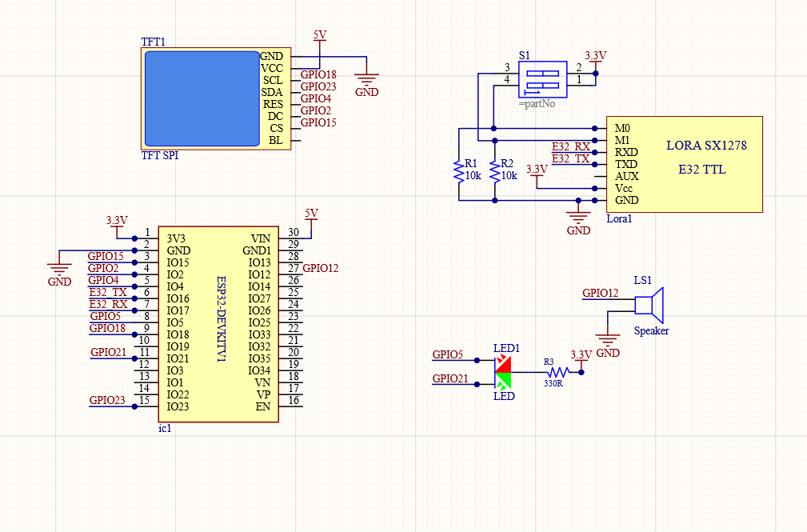Select the R3 designator text
Image resolution: width=807 pixels, height=532 pixels.
[x=549, y=362]
